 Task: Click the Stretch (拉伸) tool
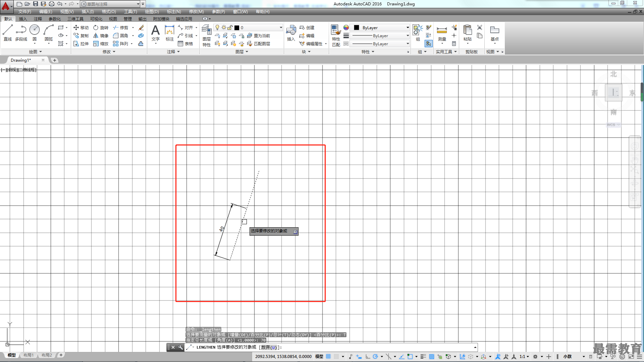coord(81,44)
